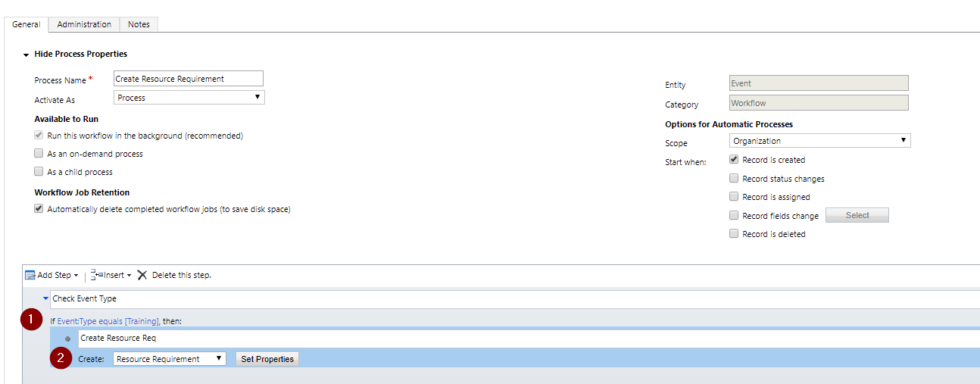The width and height of the screenshot is (980, 384).
Task: Click the red number 1 annotation marker
Action: (x=30, y=320)
